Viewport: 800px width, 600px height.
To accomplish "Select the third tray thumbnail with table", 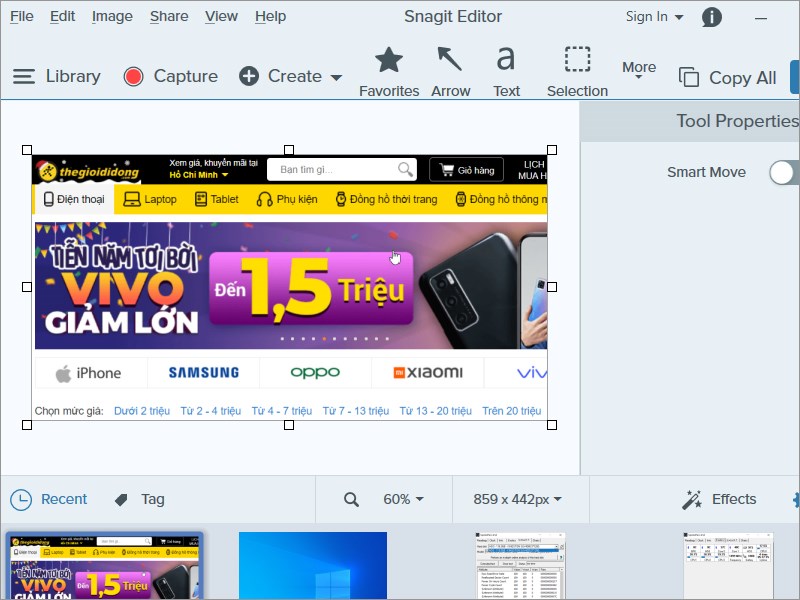I will pyautogui.click(x=520, y=566).
